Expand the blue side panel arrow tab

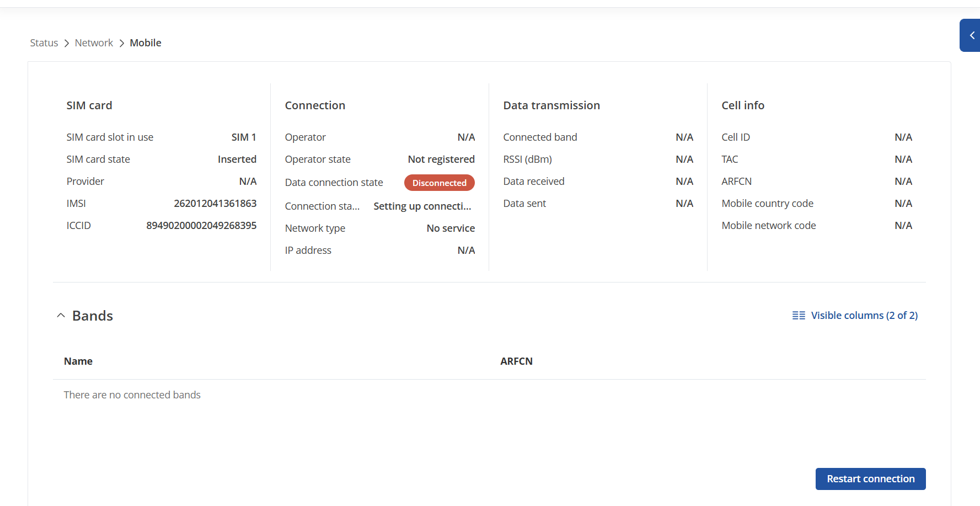[x=970, y=35]
